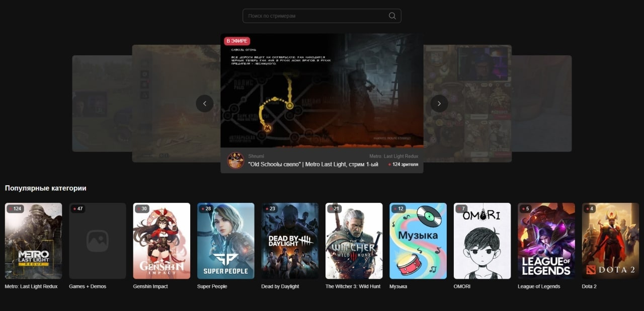Image resolution: width=644 pixels, height=311 pixels.
Task: Click "The Witcher 3: Wild Hunt" category label
Action: point(354,286)
